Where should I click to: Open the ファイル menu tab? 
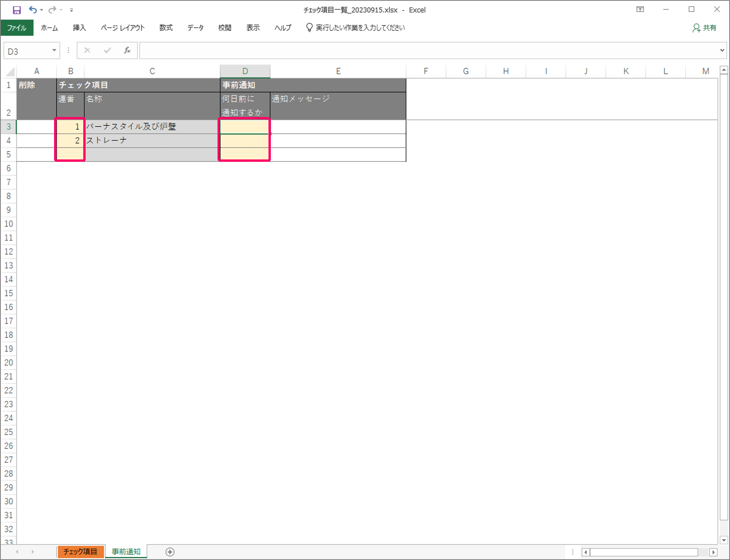17,28
